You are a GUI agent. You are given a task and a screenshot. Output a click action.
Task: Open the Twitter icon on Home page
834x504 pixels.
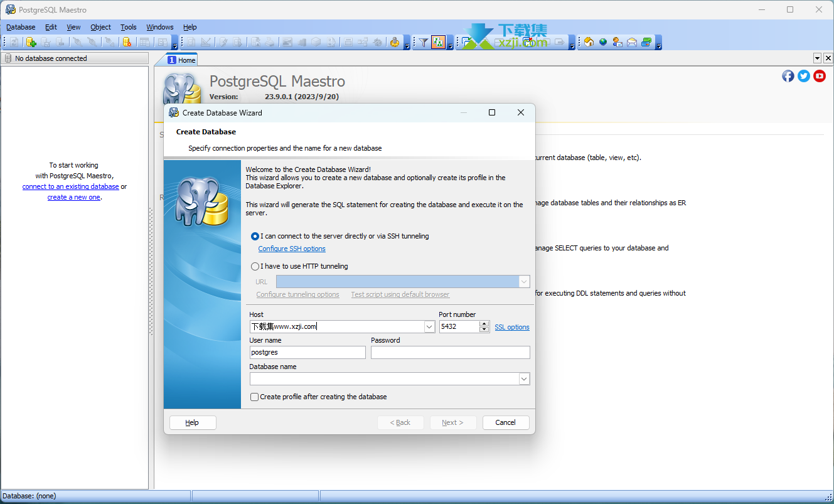point(804,76)
